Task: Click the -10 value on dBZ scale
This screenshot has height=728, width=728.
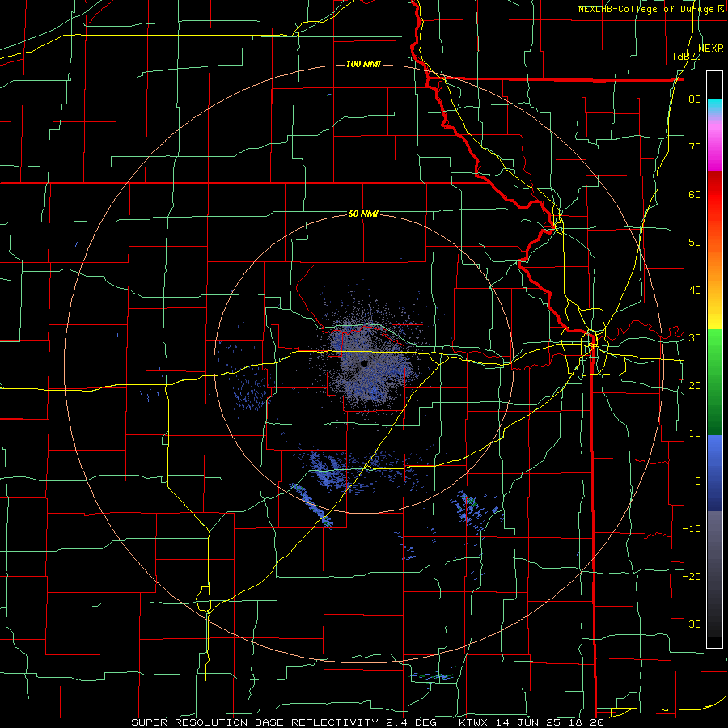Action: 692,528
